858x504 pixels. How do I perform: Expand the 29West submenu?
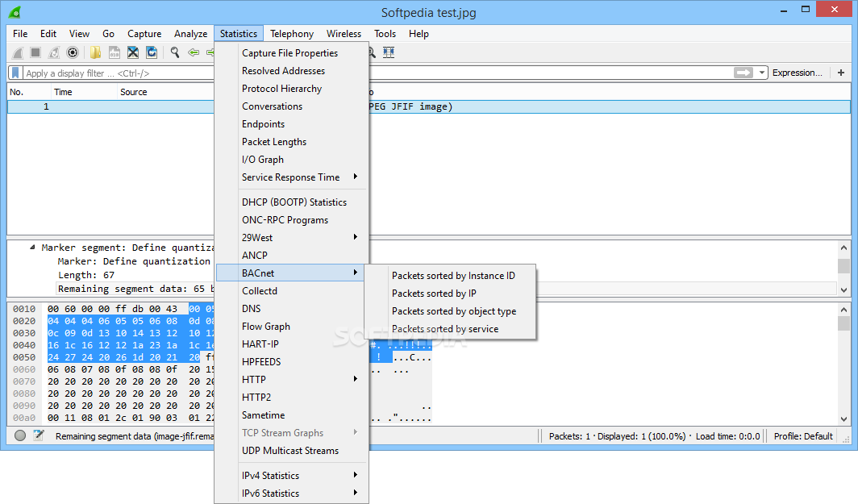point(292,238)
